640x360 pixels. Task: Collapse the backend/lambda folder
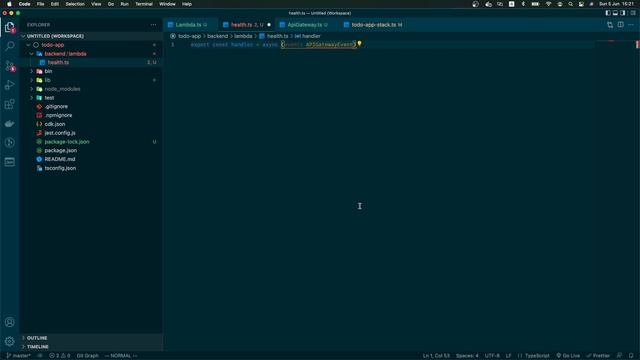point(31,54)
